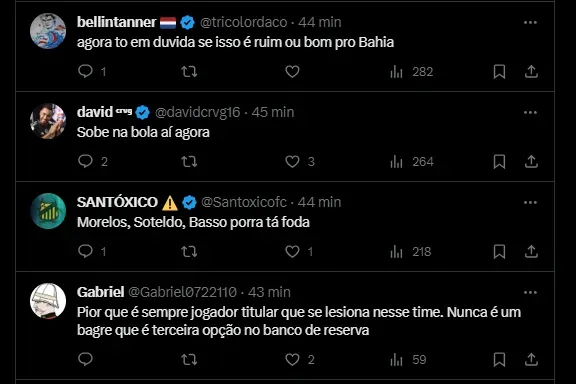This screenshot has width=576, height=384.
Task: Bookmark Gabriel's tweet
Action: (x=499, y=359)
